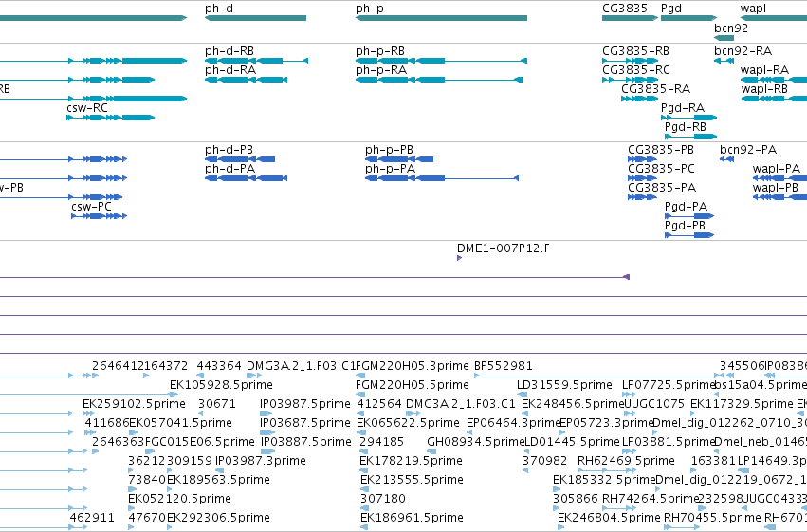Select transcript CG3835-RA

[655, 89]
